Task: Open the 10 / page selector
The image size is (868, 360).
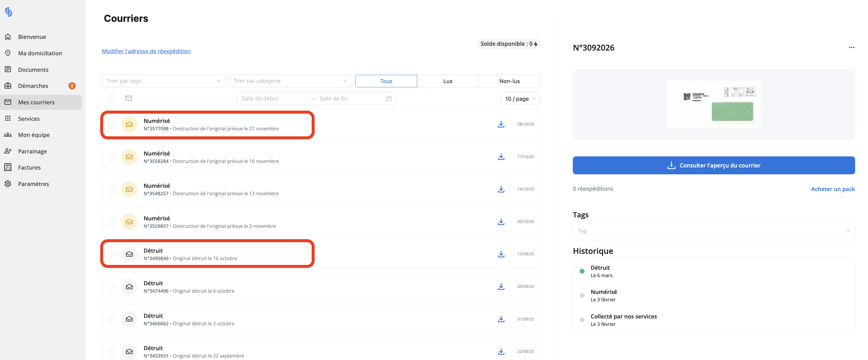Action: [x=520, y=99]
